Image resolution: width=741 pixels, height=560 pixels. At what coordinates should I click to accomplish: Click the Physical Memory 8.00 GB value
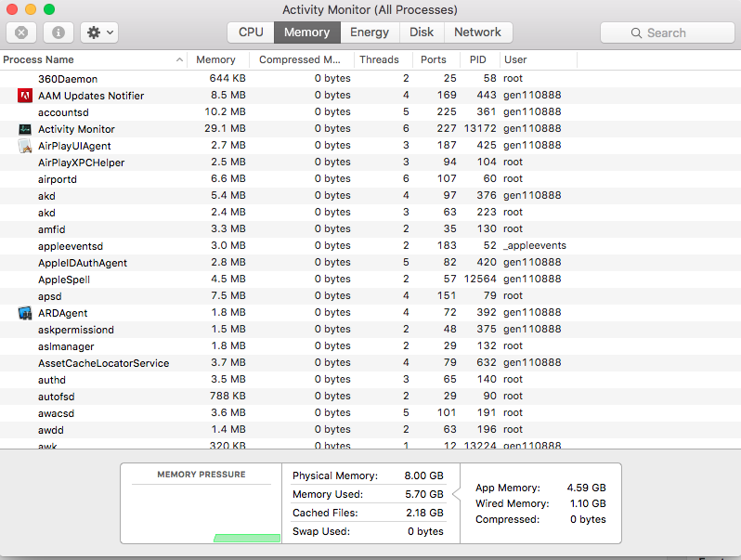pyautogui.click(x=424, y=475)
